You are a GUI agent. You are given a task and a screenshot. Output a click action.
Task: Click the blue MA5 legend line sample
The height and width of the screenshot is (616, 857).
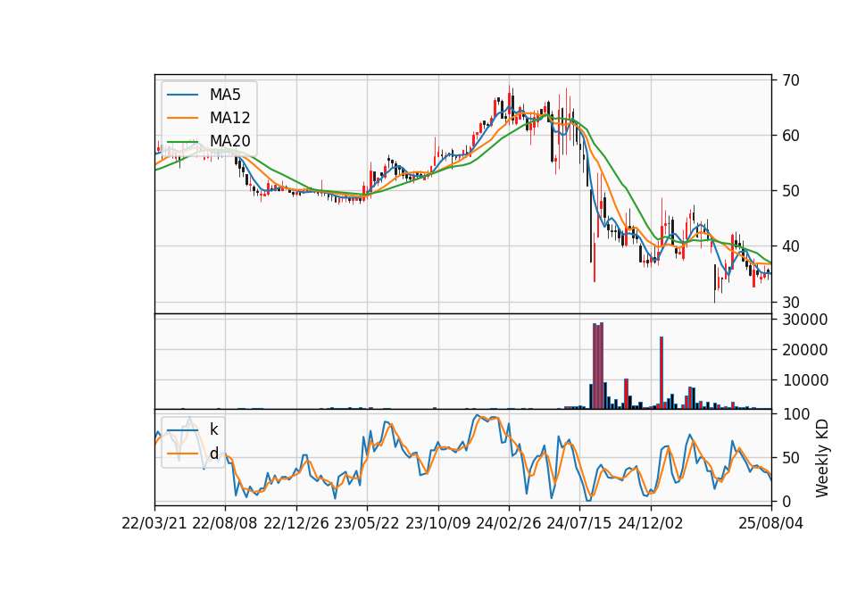[x=182, y=95]
